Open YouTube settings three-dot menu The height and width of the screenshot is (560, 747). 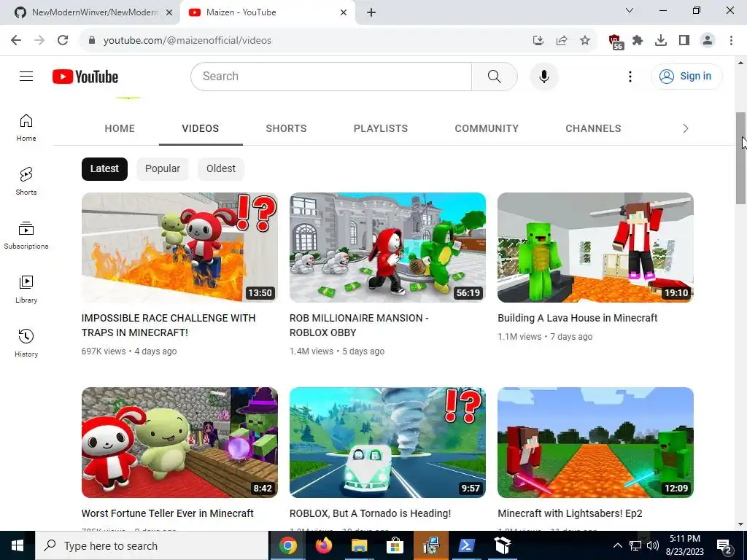[x=630, y=76]
